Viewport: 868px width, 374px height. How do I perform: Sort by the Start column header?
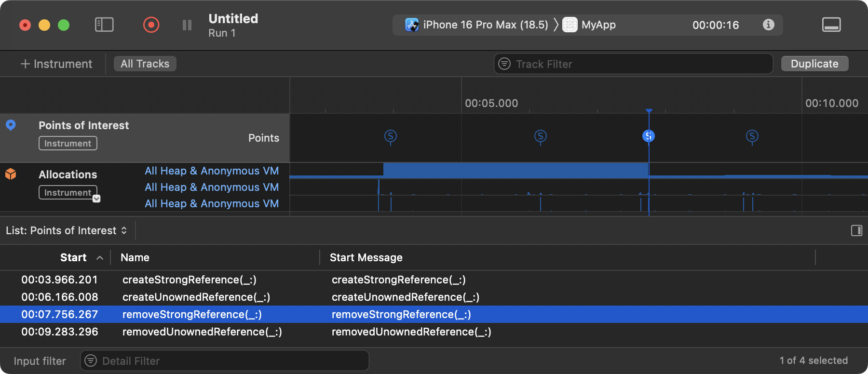(x=73, y=257)
